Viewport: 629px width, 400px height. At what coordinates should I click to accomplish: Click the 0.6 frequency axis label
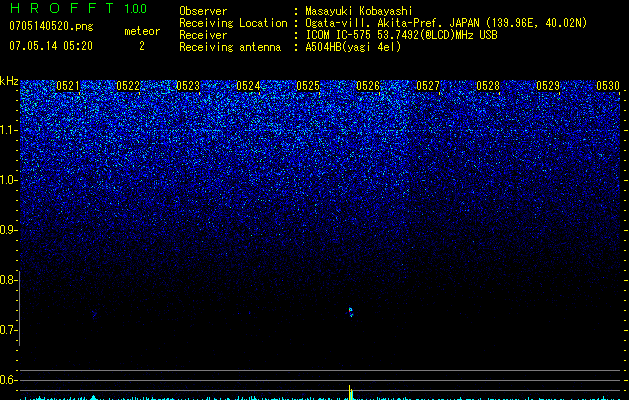7,380
